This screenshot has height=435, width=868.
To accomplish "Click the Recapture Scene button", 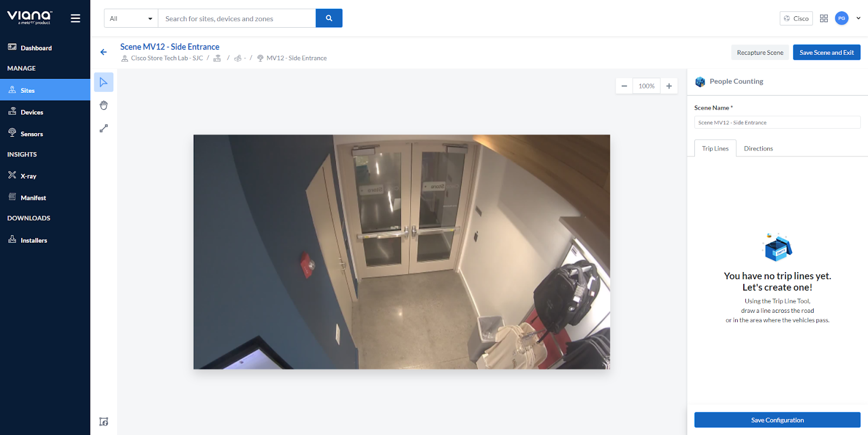I will [759, 53].
